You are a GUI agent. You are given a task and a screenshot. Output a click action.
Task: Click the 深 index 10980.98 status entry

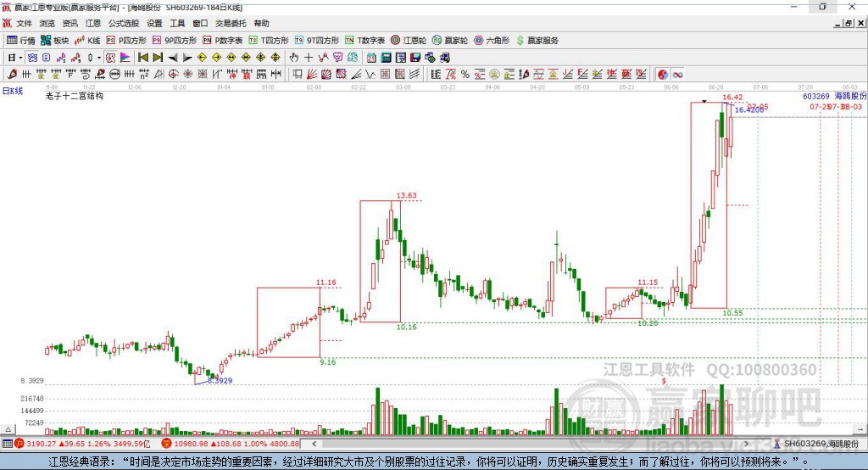click(231, 444)
